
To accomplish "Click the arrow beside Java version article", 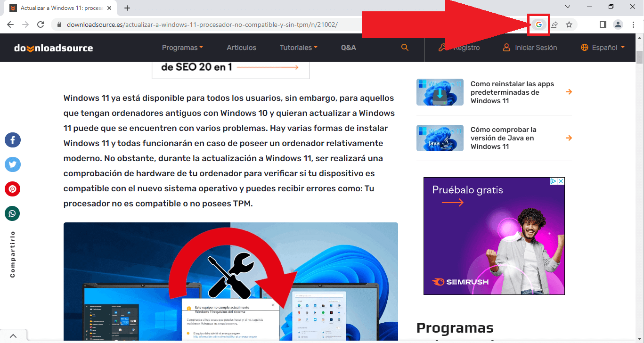I will coord(569,138).
